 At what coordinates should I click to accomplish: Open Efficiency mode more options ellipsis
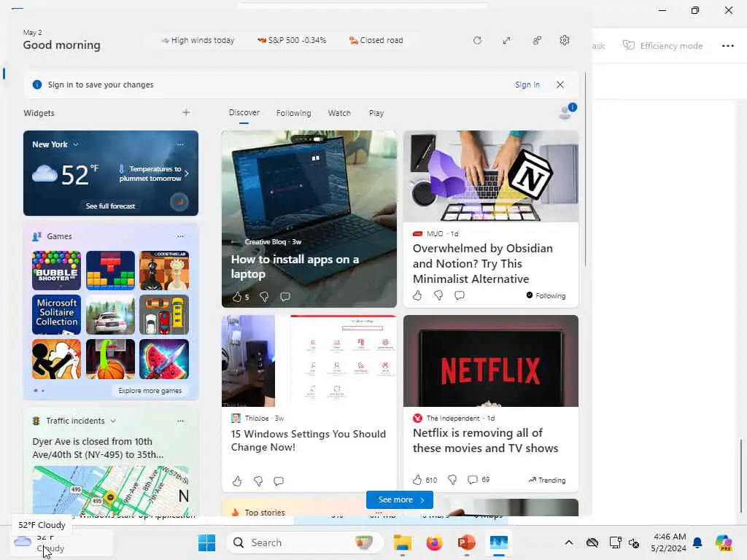[727, 46]
